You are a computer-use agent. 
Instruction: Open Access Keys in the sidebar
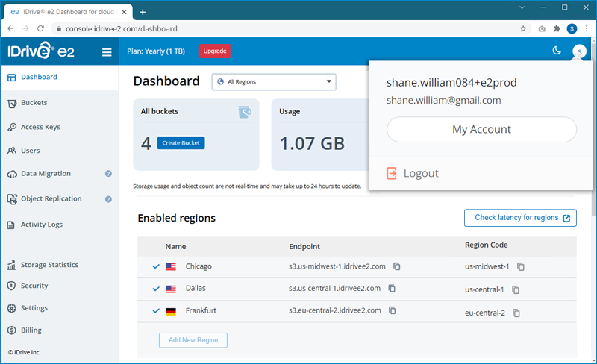pos(40,127)
